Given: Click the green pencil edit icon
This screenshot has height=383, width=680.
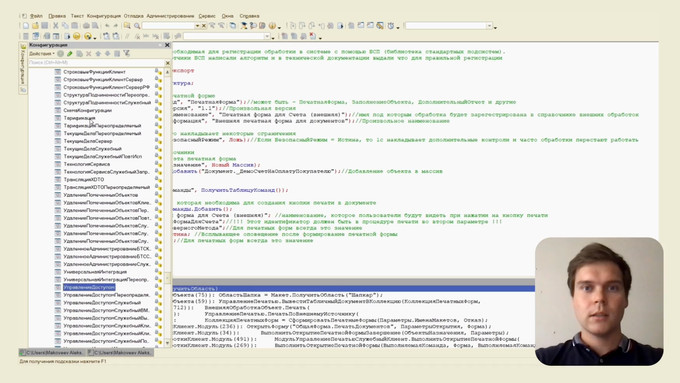Looking at the screenshot, I should coord(69,54).
